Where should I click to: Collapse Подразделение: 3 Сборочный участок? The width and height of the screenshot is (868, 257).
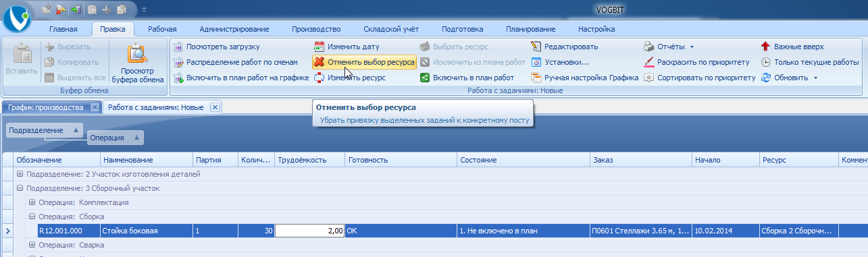(x=20, y=188)
